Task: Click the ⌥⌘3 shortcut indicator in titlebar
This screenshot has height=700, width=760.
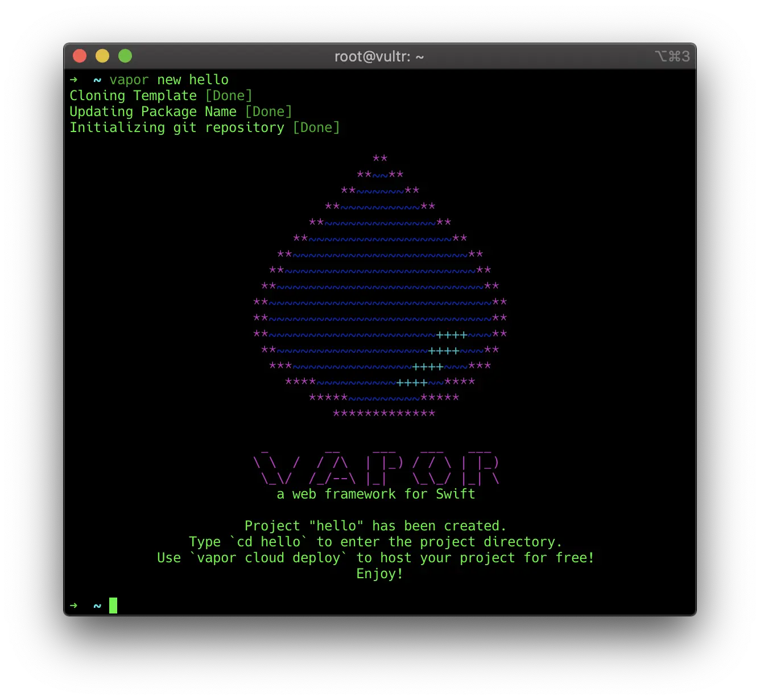Action: pos(673,56)
